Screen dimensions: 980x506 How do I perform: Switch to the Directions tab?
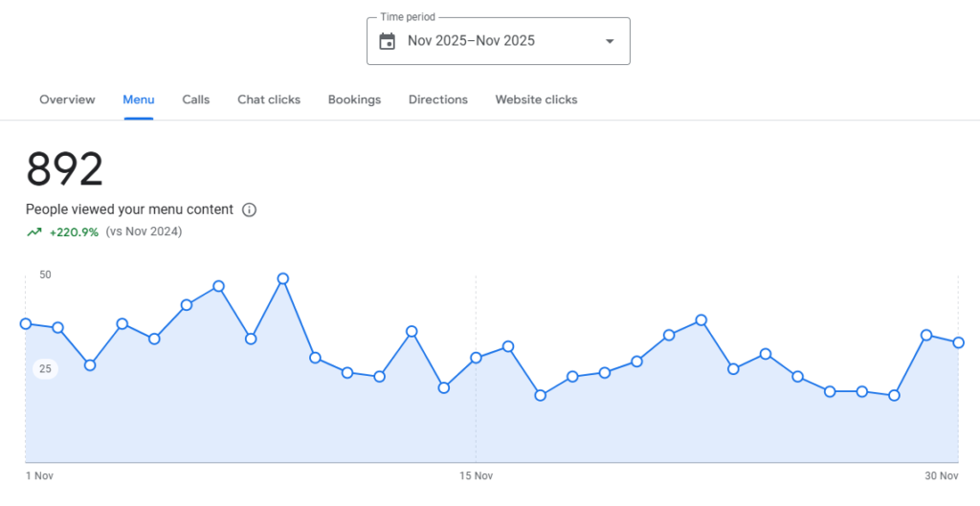point(438,99)
